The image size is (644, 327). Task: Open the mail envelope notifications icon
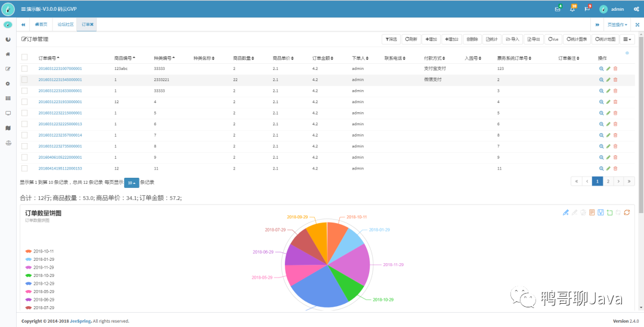tap(558, 9)
